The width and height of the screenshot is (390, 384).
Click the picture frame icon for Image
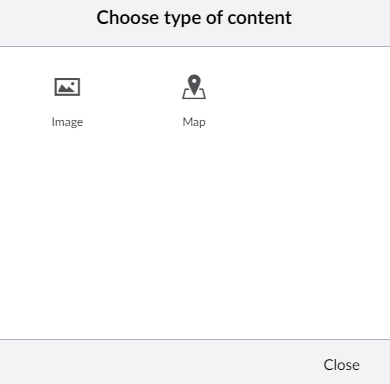point(67,87)
